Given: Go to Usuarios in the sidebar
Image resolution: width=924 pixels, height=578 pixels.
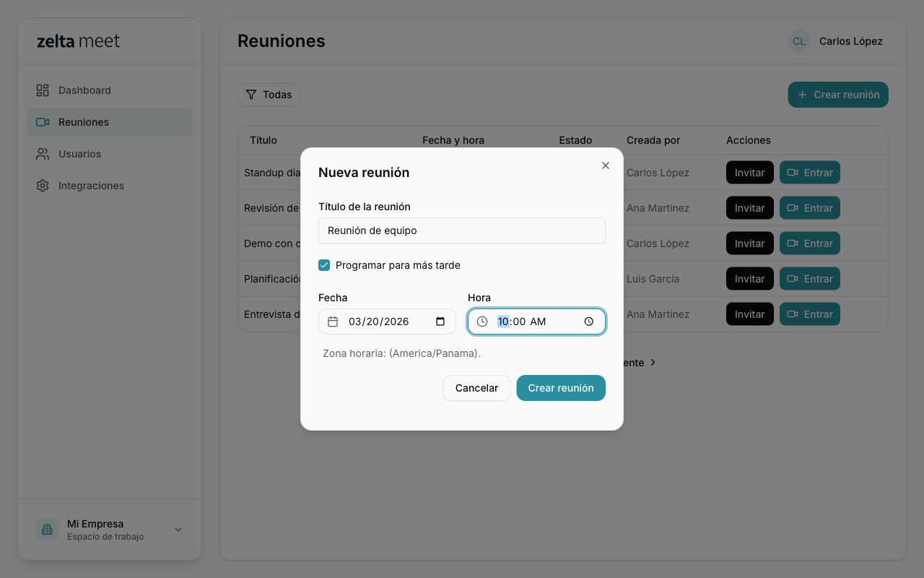Looking at the screenshot, I should [79, 154].
